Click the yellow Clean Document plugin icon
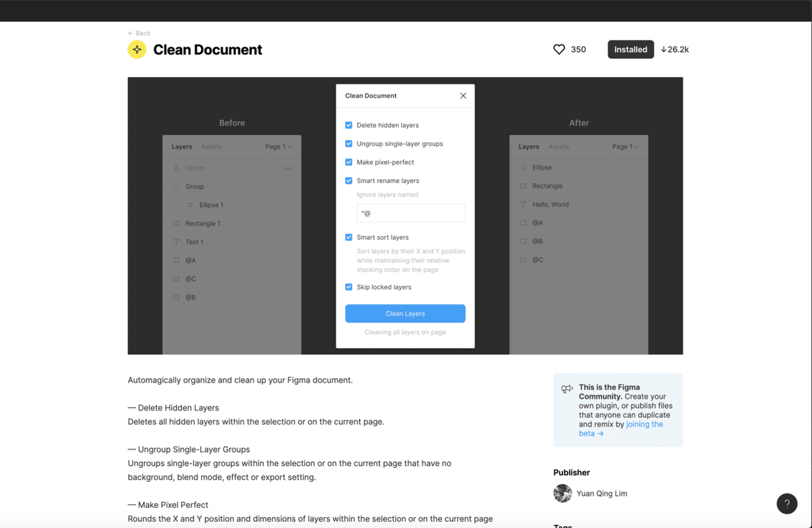 pyautogui.click(x=137, y=49)
